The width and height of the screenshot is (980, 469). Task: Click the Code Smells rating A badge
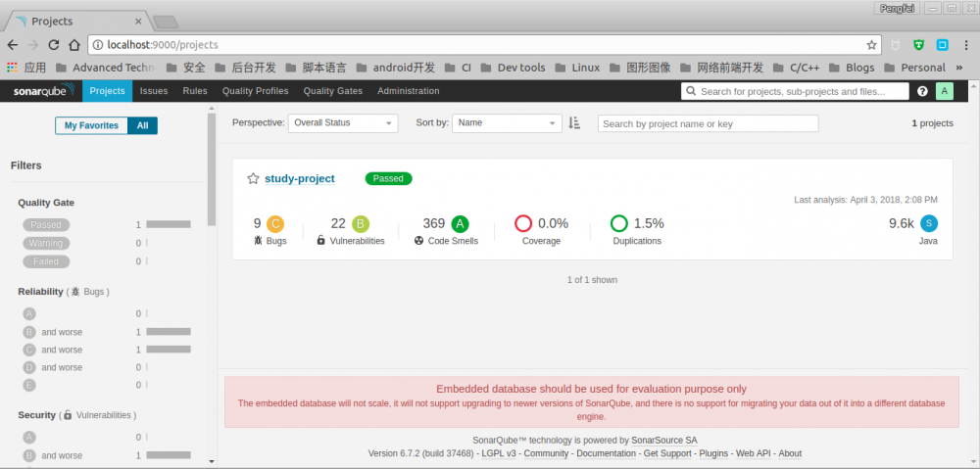(x=460, y=223)
